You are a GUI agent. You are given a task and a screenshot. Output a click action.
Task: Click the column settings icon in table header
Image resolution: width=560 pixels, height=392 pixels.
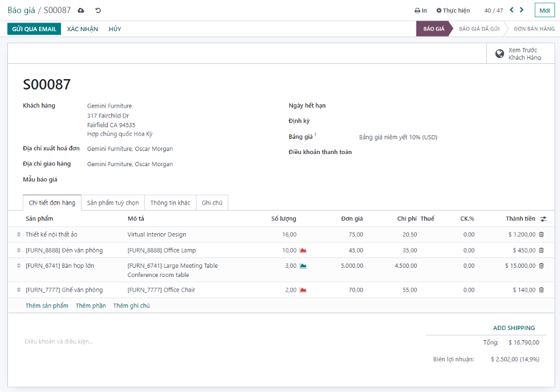(x=543, y=219)
